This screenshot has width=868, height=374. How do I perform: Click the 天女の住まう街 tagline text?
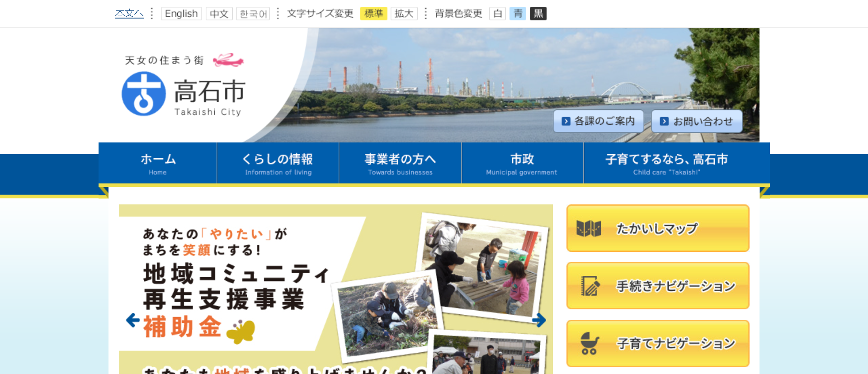(x=165, y=60)
